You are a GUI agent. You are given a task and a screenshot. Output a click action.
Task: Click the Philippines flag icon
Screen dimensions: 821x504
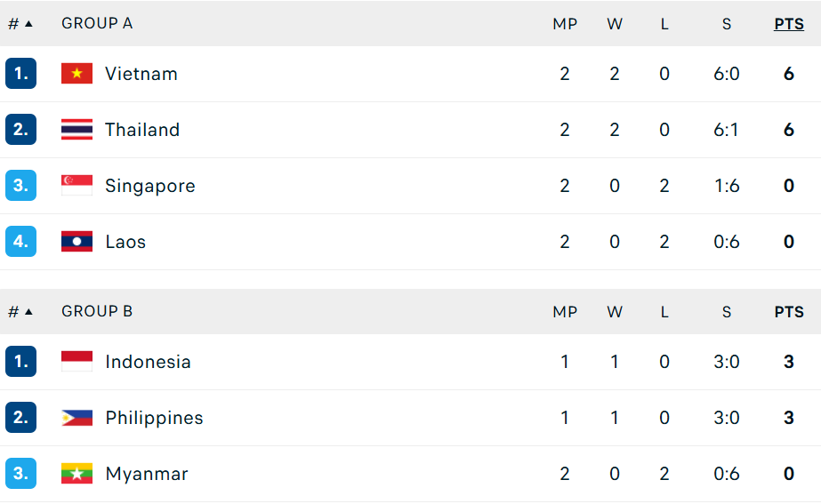click(x=76, y=418)
